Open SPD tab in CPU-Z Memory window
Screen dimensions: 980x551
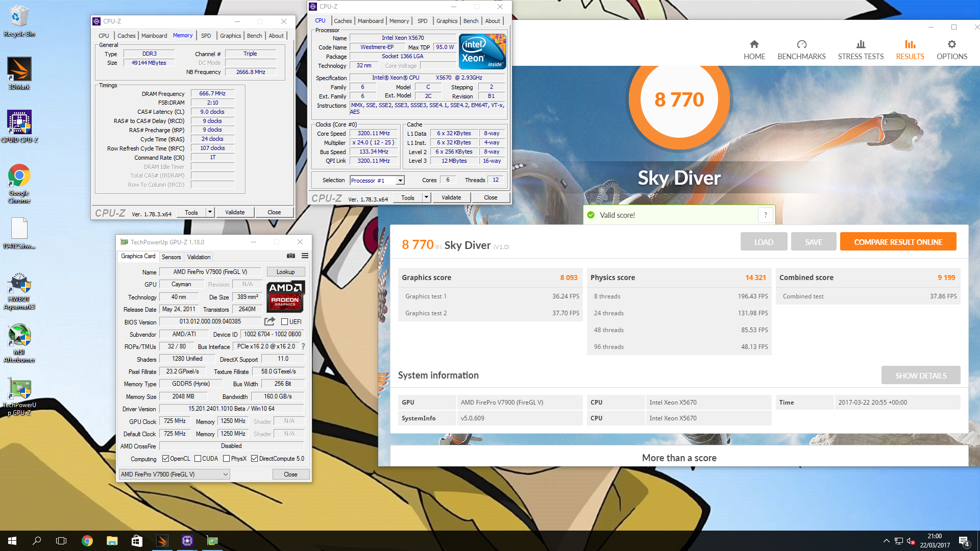click(x=206, y=36)
